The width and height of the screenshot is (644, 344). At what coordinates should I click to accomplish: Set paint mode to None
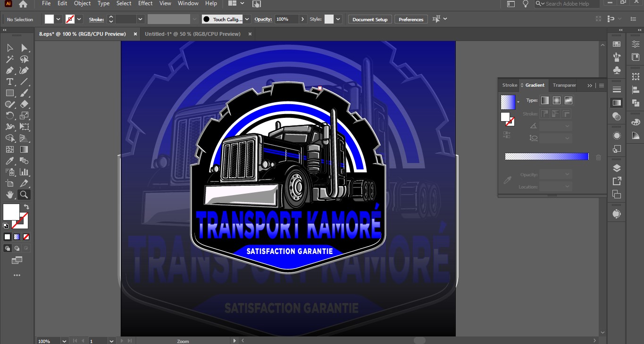[26, 237]
